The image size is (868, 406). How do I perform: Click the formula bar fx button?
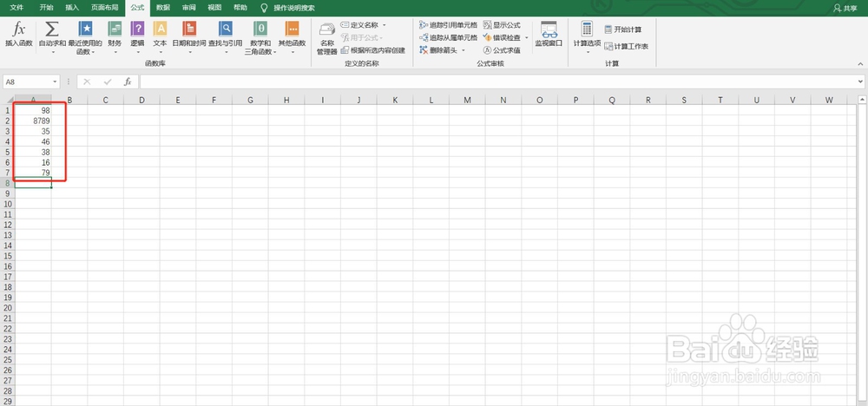(x=128, y=82)
